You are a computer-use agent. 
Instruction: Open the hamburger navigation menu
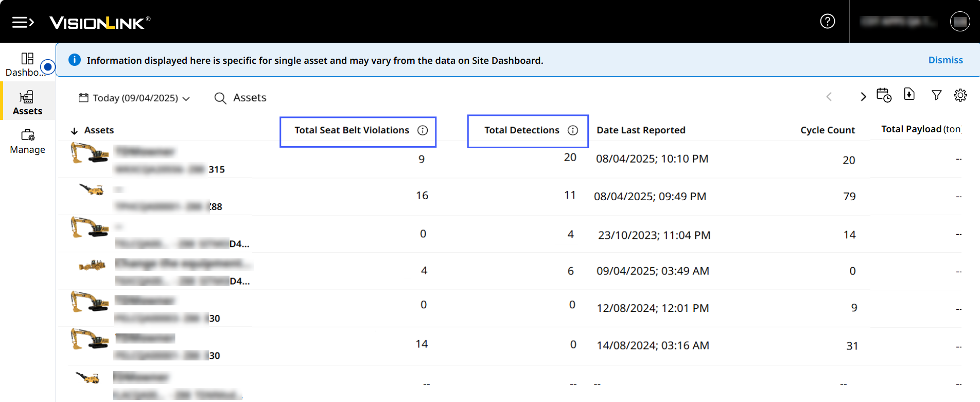click(23, 22)
